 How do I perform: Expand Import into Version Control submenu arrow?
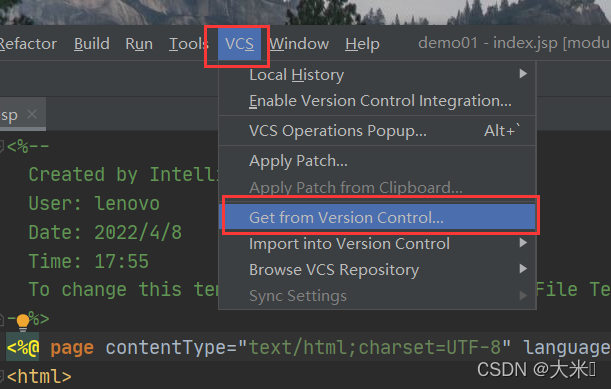pyautogui.click(x=523, y=243)
